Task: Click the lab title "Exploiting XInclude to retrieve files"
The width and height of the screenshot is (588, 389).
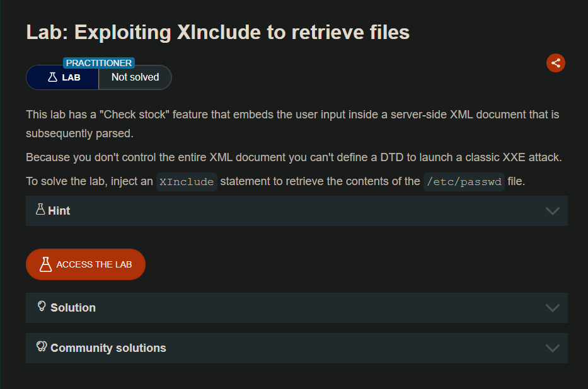Action: click(218, 32)
